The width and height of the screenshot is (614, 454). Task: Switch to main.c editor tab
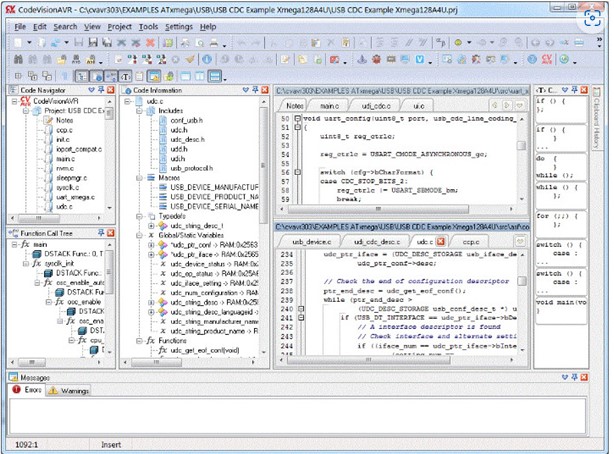(x=329, y=106)
